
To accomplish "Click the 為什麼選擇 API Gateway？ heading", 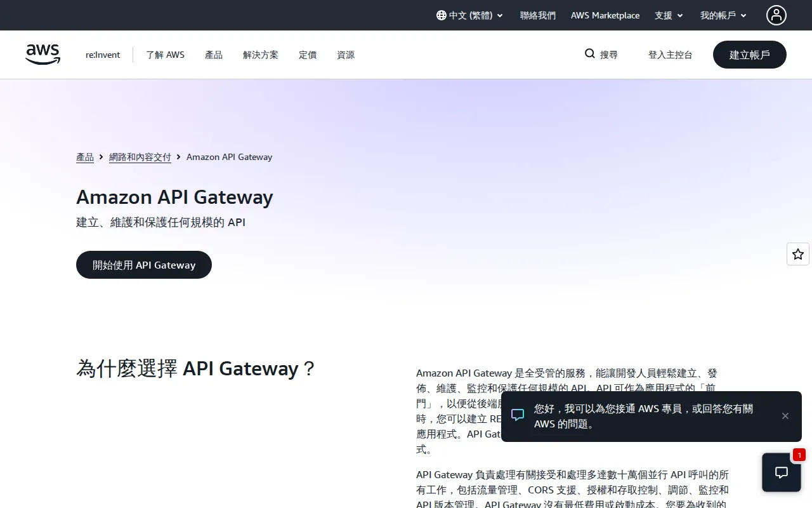I will [x=196, y=368].
